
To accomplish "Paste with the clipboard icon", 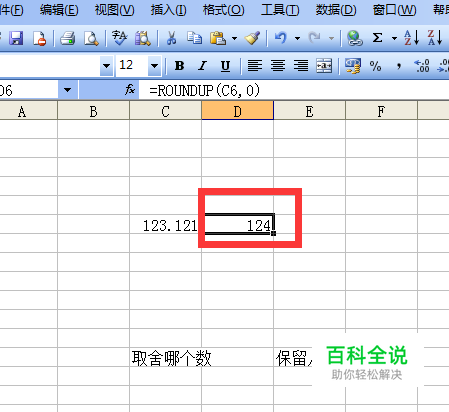I will click(x=218, y=38).
